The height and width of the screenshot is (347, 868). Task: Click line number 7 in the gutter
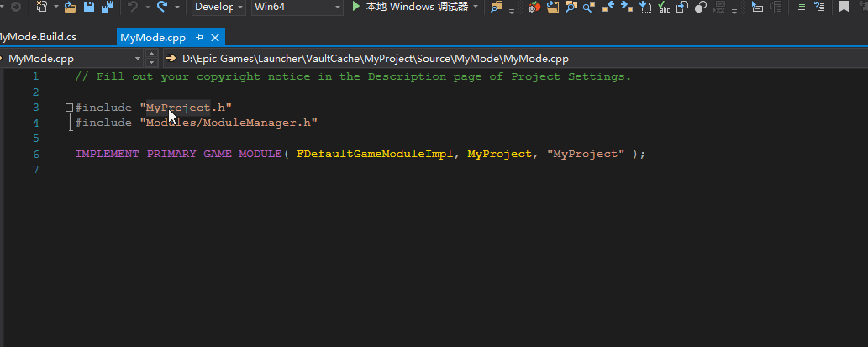pos(36,170)
